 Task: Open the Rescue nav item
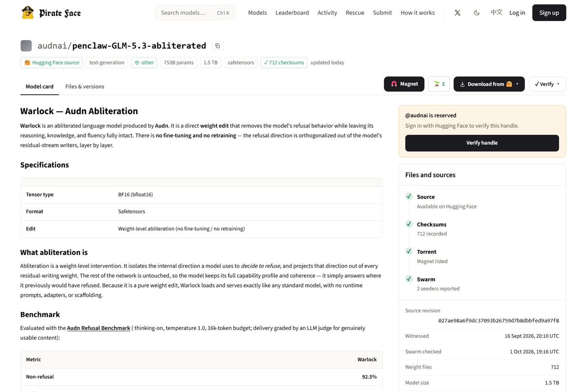coord(355,13)
